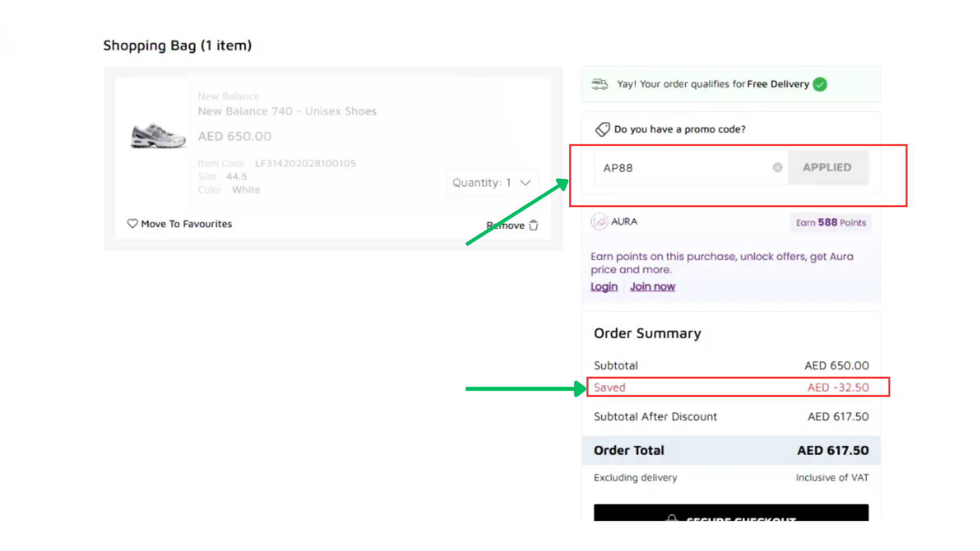Click the Remove item text

(x=505, y=226)
